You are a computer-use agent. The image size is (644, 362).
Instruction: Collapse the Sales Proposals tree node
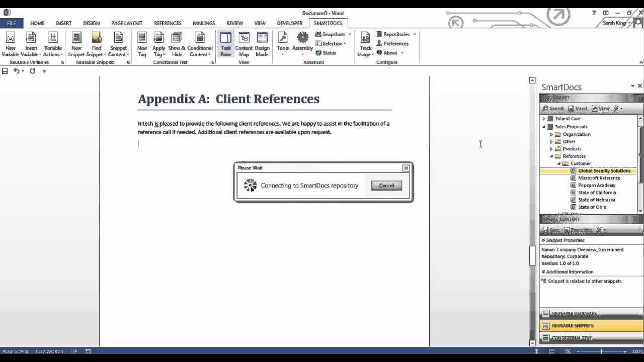(x=544, y=127)
